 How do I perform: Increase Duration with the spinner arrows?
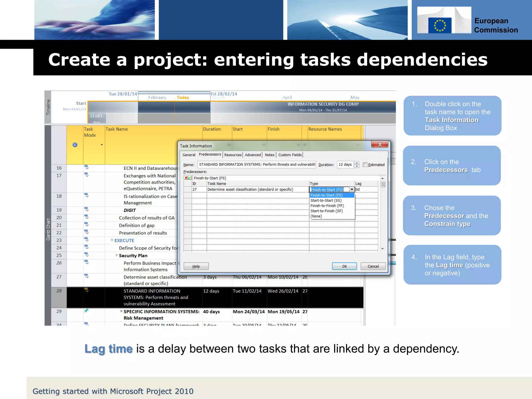click(357, 163)
